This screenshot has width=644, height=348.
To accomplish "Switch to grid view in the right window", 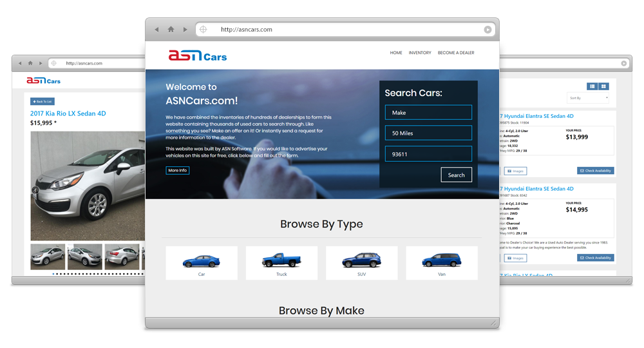I will coord(603,86).
